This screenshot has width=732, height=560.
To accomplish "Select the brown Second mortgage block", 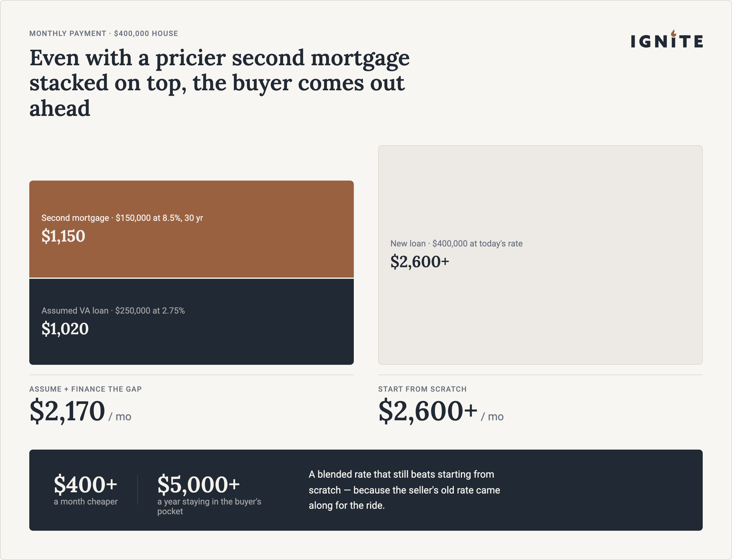I will coord(191,229).
